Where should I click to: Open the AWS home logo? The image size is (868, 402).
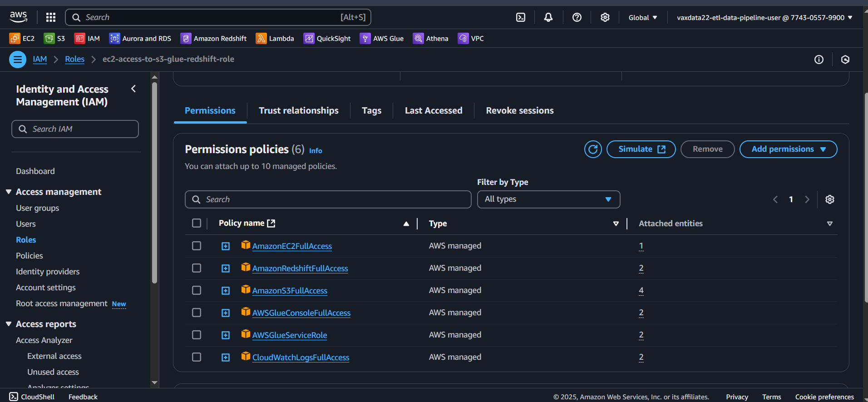tap(18, 17)
